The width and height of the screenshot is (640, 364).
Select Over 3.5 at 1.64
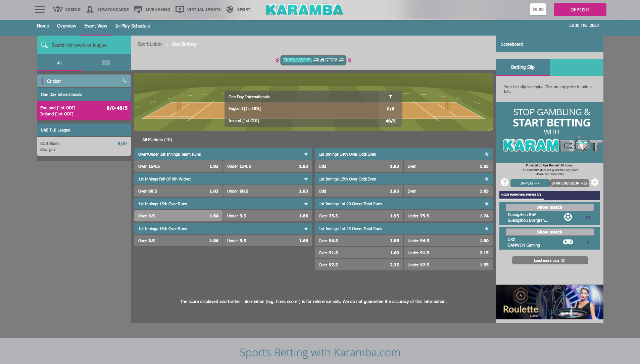click(x=178, y=216)
